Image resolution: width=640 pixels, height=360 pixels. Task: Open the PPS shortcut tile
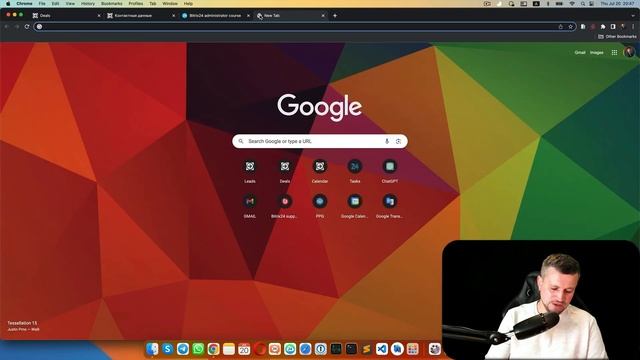pyautogui.click(x=320, y=206)
